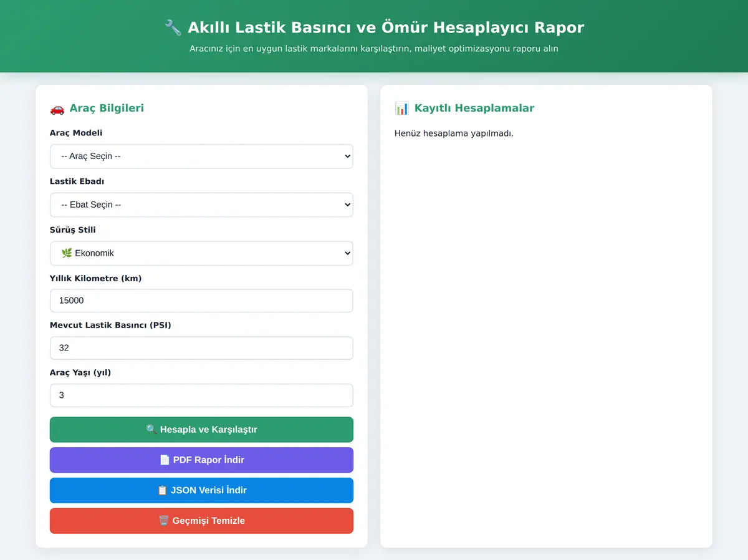Select the Mevcut Lastik Basıncı PSI field
The image size is (748, 560).
[x=201, y=348]
